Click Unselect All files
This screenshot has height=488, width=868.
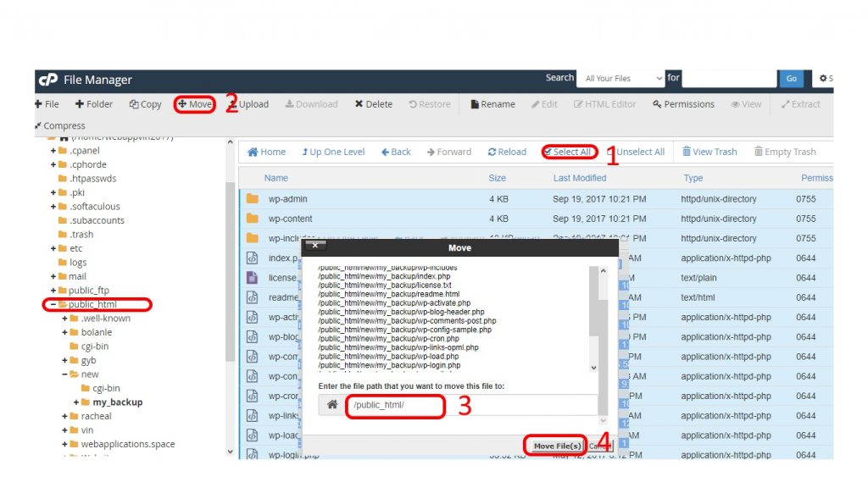(636, 152)
